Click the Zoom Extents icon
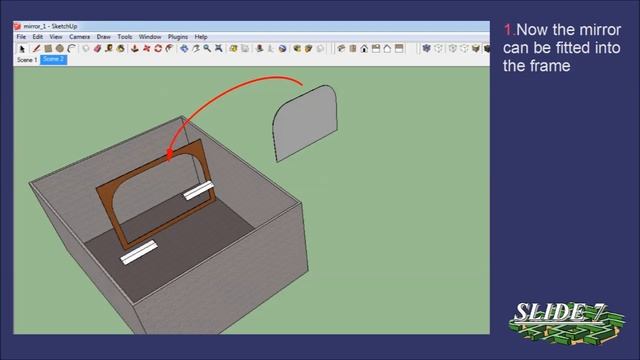Screen dimensions: 640x360 point(219,49)
